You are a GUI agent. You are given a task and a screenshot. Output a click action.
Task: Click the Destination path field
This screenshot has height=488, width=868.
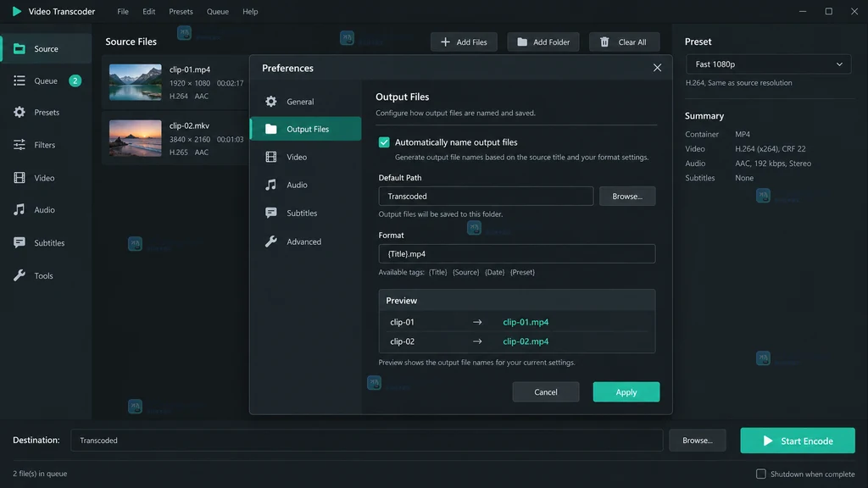point(366,441)
